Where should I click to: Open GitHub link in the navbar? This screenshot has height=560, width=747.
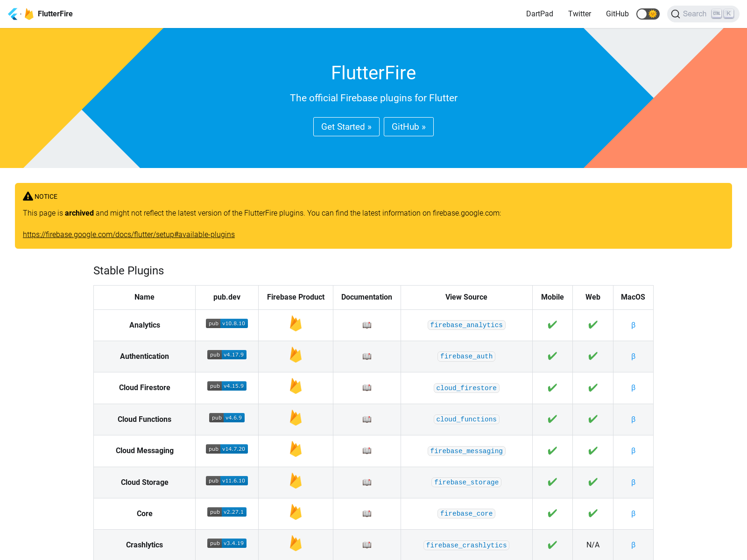coord(617,14)
